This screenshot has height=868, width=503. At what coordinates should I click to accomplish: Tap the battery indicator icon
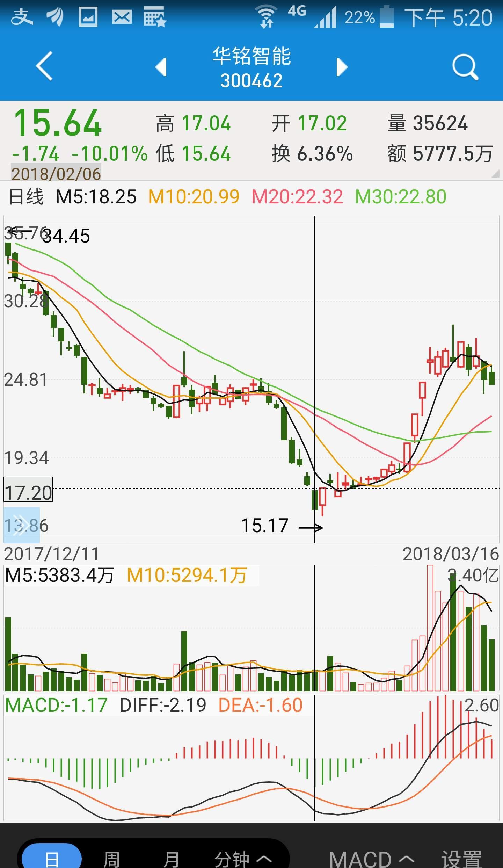click(386, 16)
